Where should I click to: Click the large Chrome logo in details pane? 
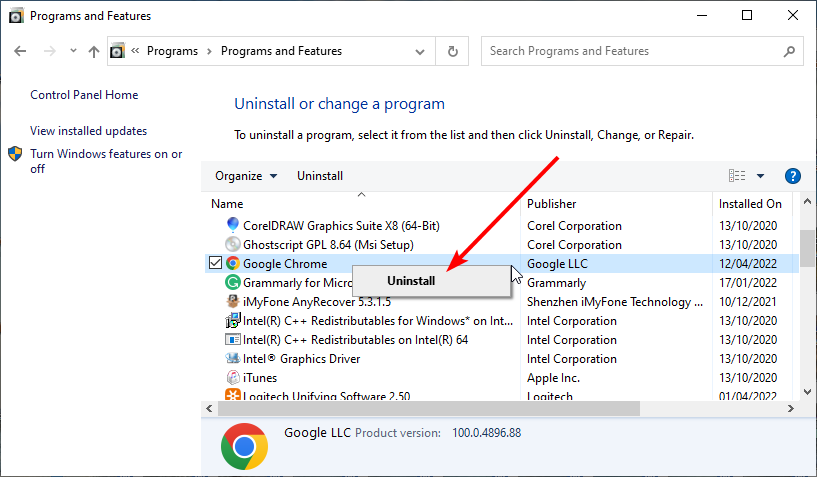(244, 446)
